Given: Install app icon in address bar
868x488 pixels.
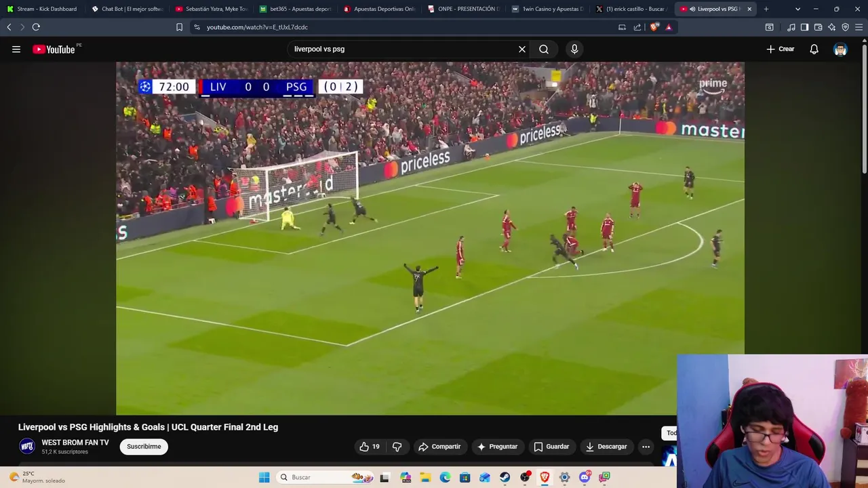Looking at the screenshot, I should (622, 27).
